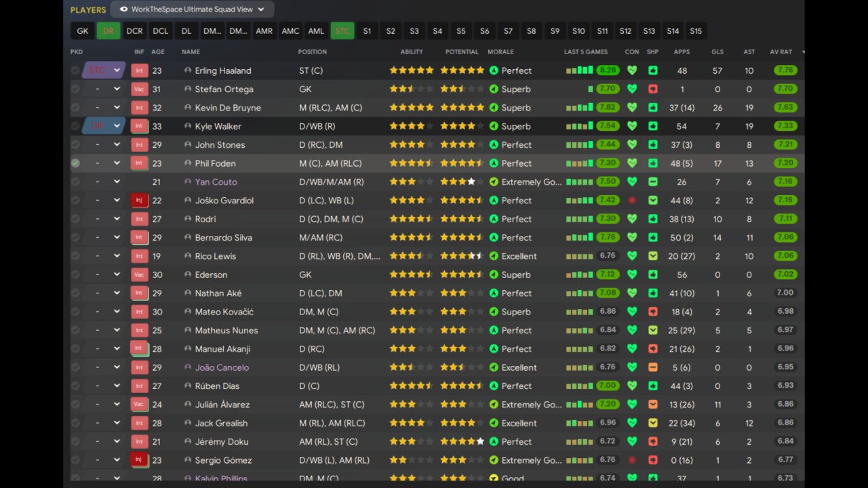
Task: Click Nathan Aké's morale icon
Action: pyautogui.click(x=494, y=293)
